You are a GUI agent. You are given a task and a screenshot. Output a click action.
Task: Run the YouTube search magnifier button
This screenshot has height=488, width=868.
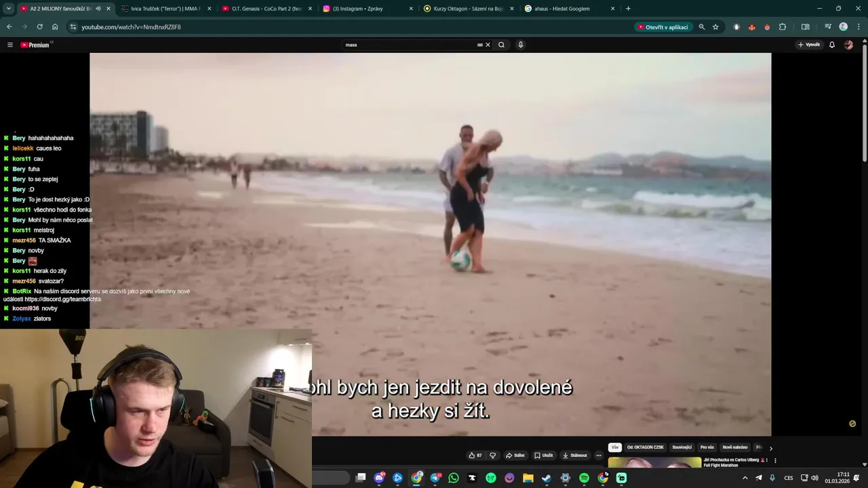(501, 45)
